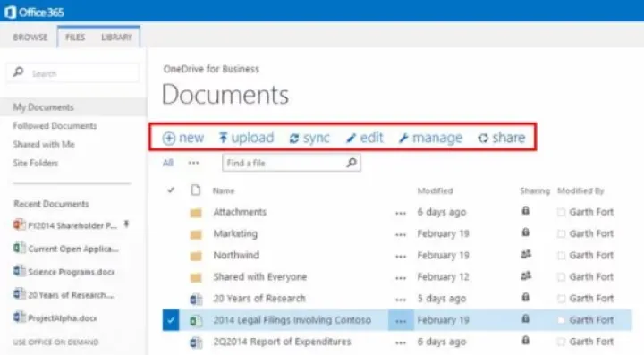Click Garth Fort name in Marketing row
Screen dimensions: 644x355
[591, 233]
